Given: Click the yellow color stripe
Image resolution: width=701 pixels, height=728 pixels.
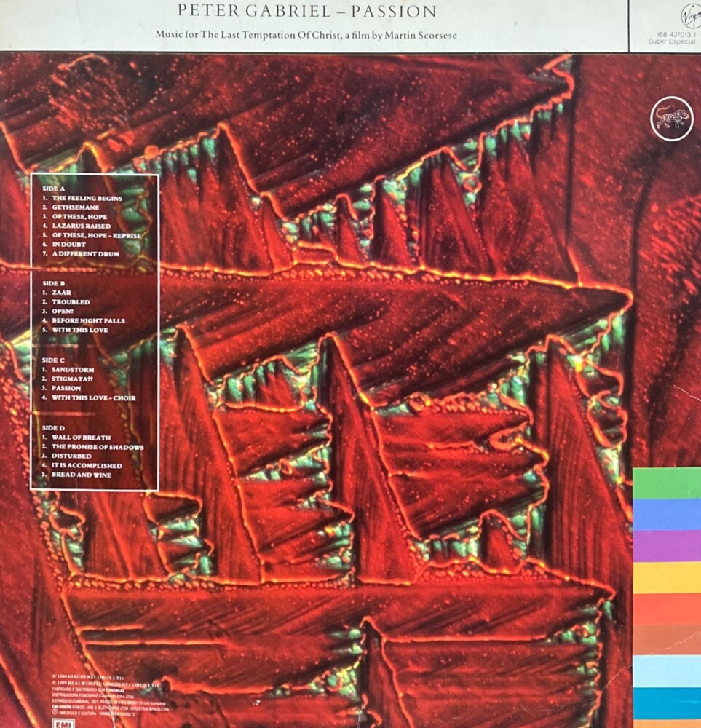Looking at the screenshot, I should pos(667,577).
